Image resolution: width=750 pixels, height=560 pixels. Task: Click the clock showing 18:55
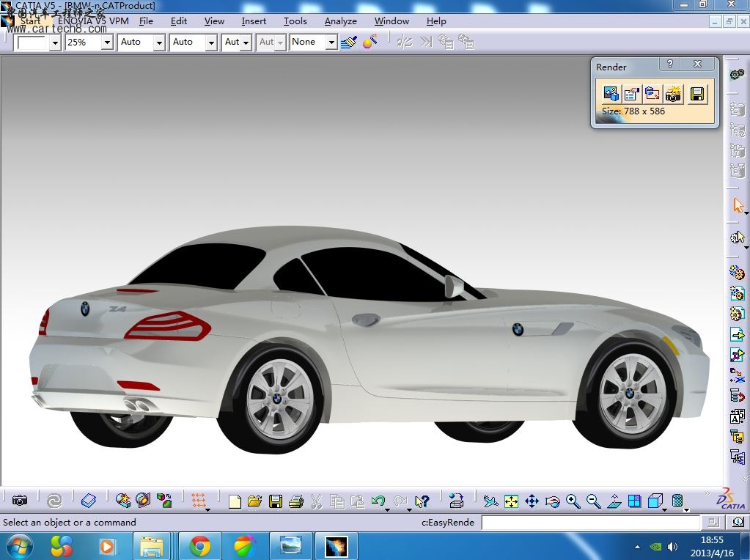pyautogui.click(x=712, y=540)
